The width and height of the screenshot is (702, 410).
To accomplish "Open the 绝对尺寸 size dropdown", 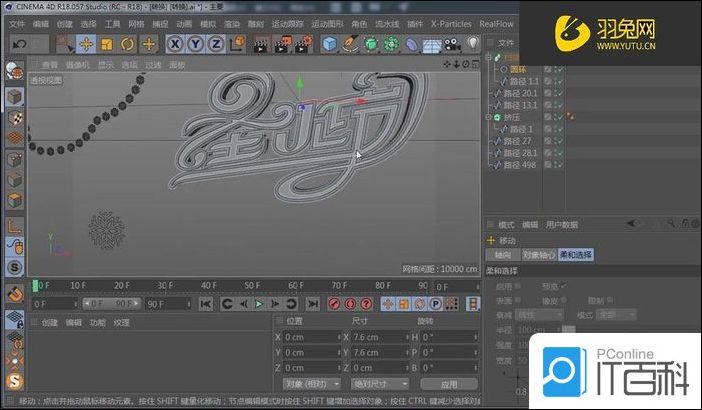I will tap(381, 383).
